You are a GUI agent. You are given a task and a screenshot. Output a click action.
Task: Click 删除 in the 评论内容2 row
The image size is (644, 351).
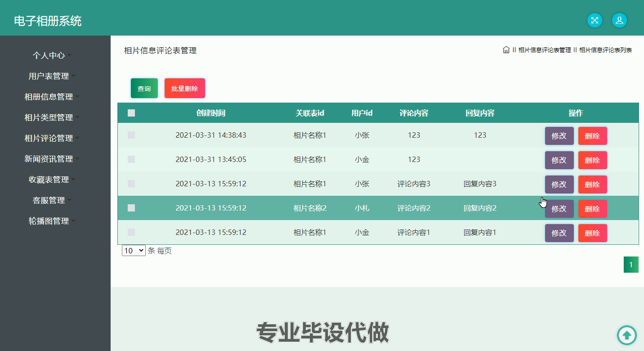[593, 209]
